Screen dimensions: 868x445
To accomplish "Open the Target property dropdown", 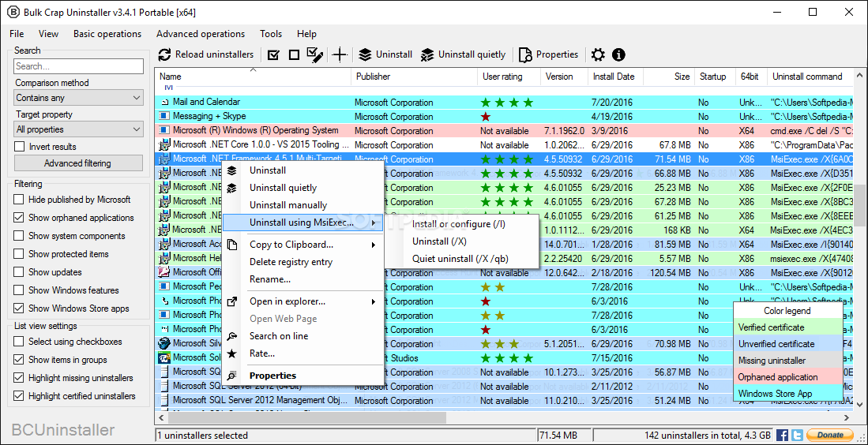I will tap(79, 129).
